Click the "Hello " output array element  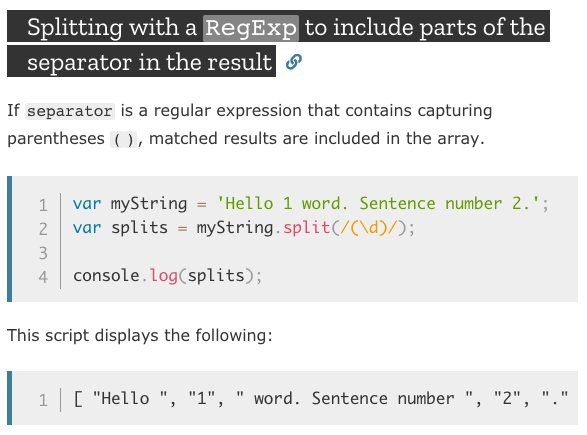click(x=130, y=398)
